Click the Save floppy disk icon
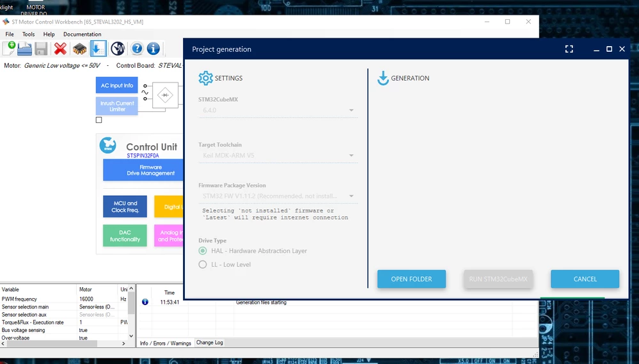Viewport: 639px width, 364px height. (x=41, y=49)
